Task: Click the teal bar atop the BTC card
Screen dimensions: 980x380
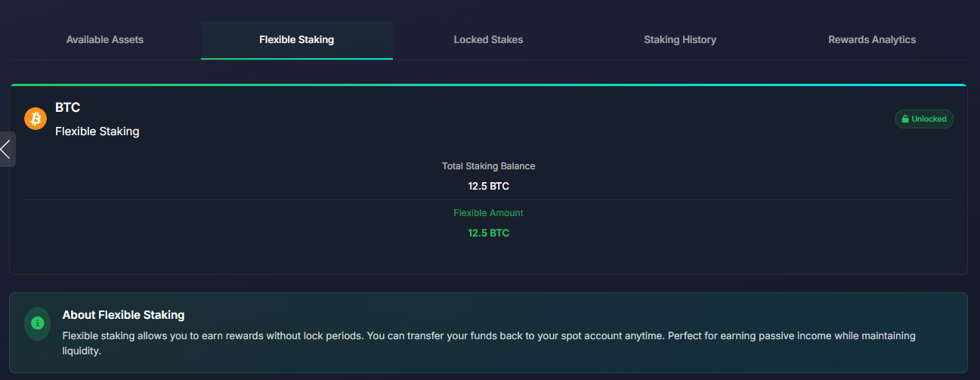Action: tap(488, 85)
